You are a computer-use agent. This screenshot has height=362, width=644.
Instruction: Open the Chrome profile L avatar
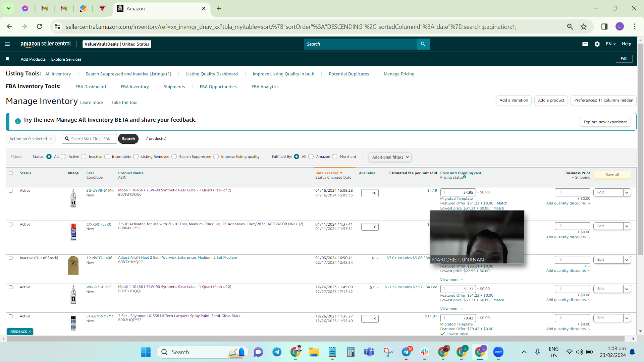(620, 26)
